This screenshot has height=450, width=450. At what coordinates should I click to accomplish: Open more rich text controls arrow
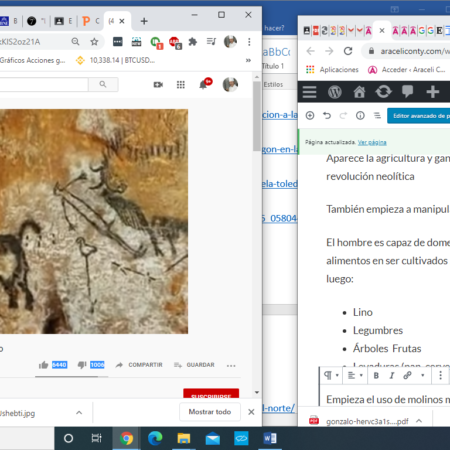point(423,376)
